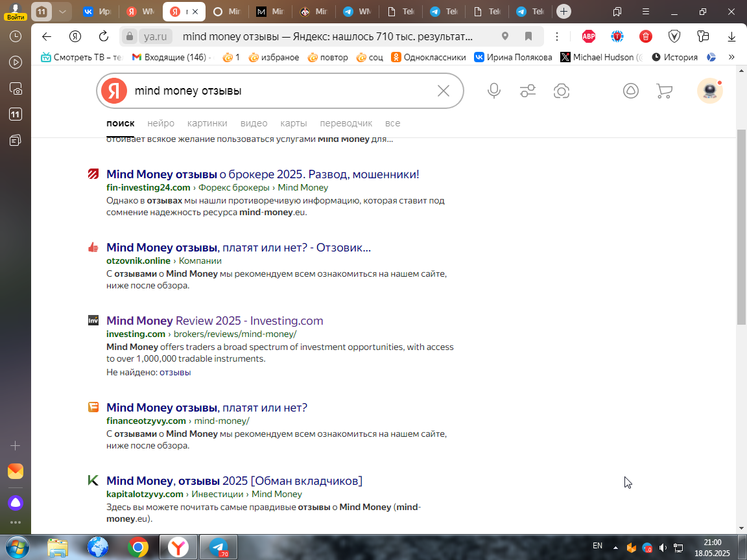747x560 pixels.
Task: Start voice search with the microphone icon
Action: click(x=494, y=91)
